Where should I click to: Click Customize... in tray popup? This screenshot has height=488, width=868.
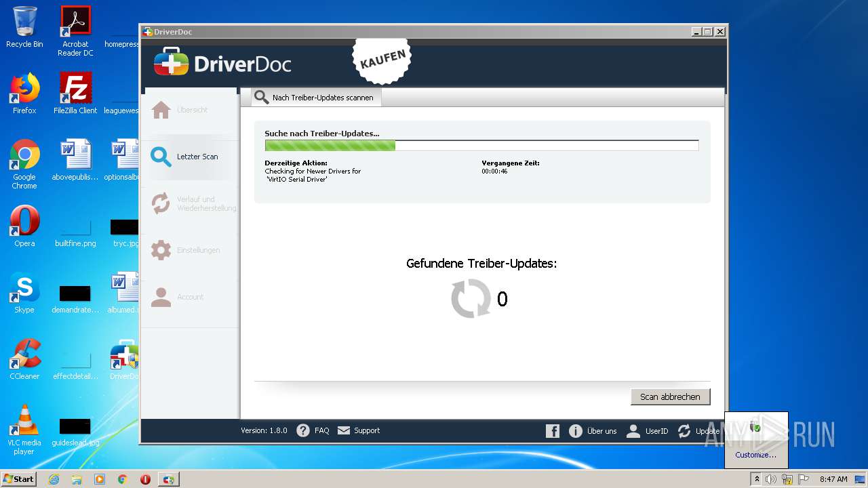click(x=755, y=455)
